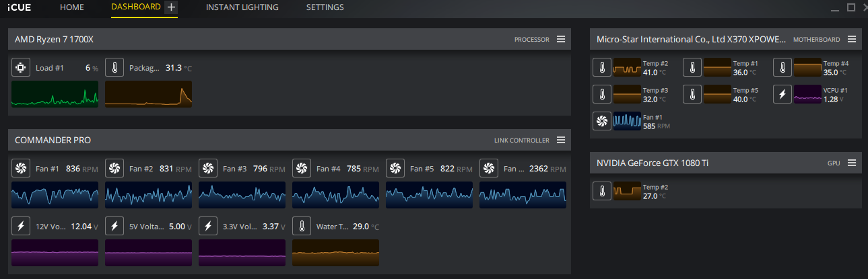Image resolution: width=868 pixels, height=279 pixels.
Task: Click the iCUE logo
Action: pyautogui.click(x=21, y=7)
